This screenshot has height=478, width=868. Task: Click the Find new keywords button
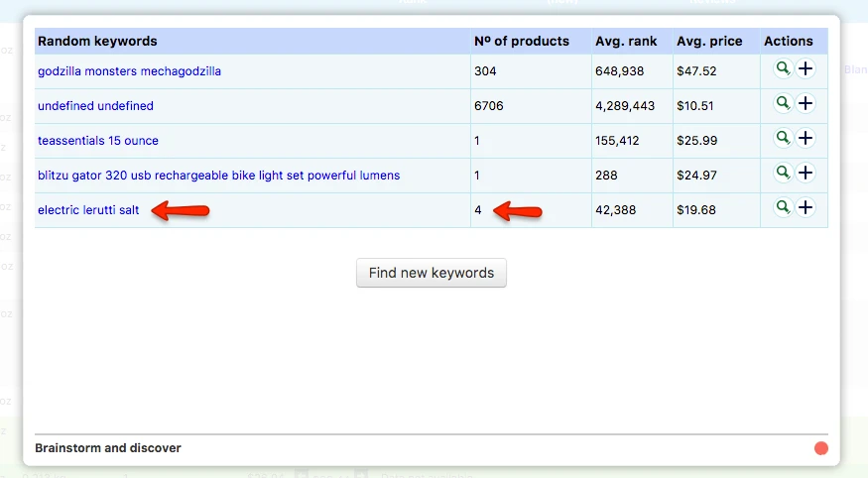432,273
